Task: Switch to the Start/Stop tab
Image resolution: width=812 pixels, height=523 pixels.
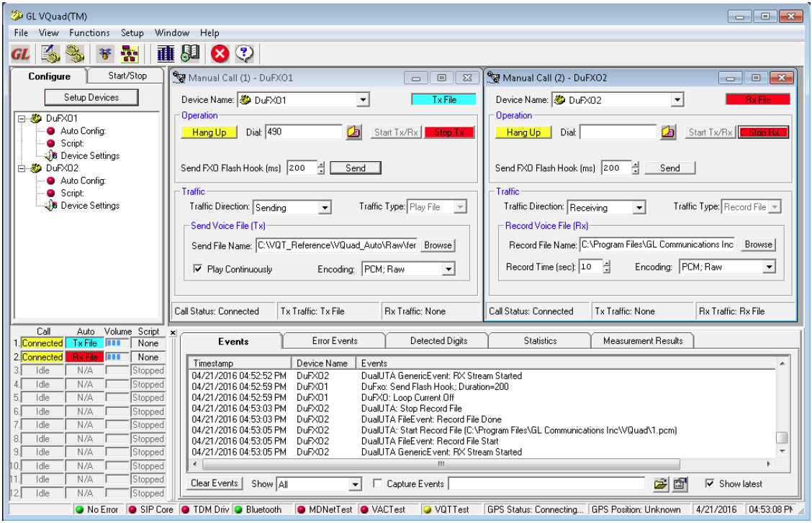Action: [x=127, y=76]
